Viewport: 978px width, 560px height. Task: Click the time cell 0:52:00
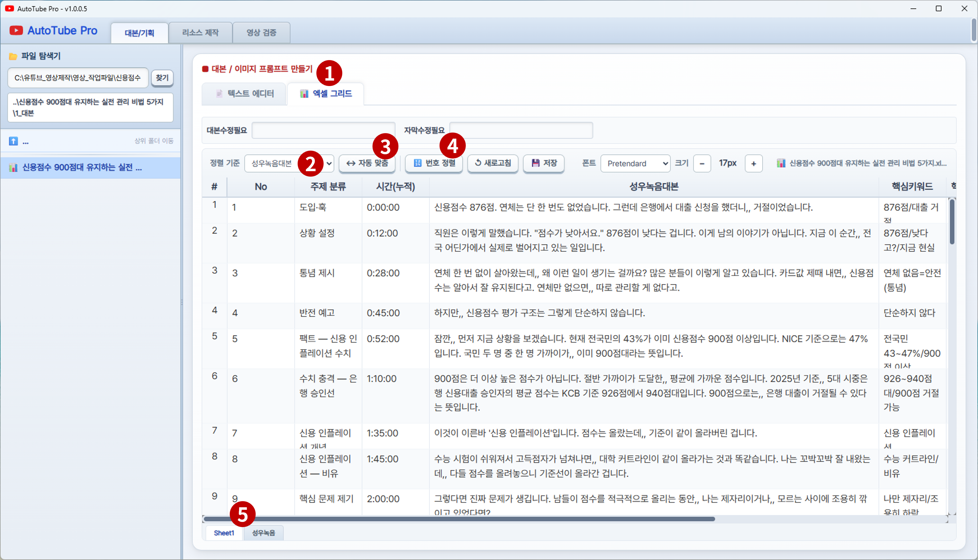pos(395,348)
